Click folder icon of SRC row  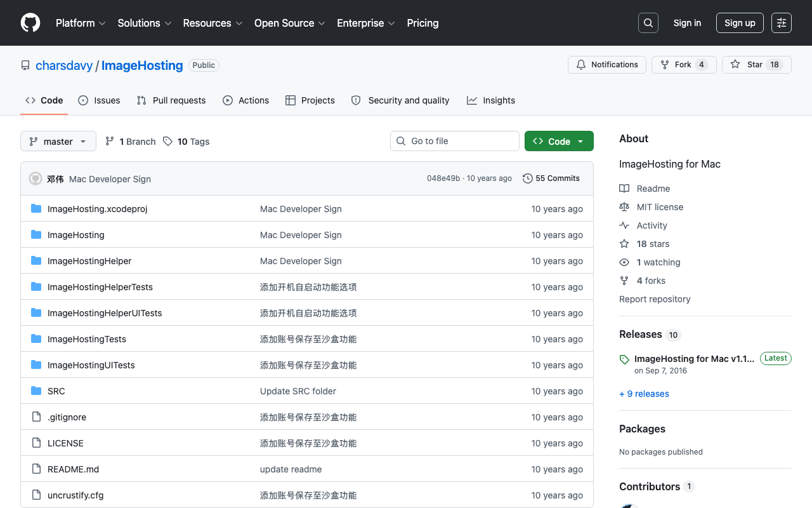(36, 391)
